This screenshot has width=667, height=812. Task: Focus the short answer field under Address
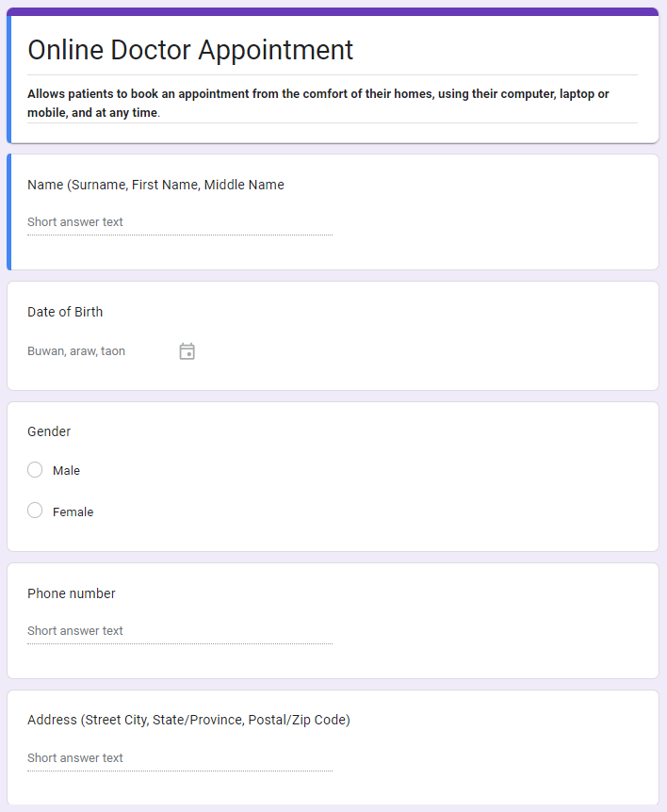click(179, 758)
